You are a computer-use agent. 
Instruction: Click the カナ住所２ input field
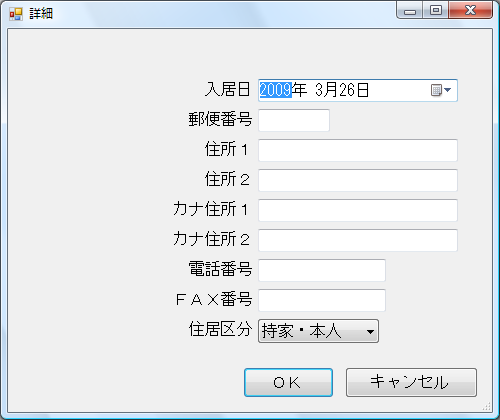(358, 240)
